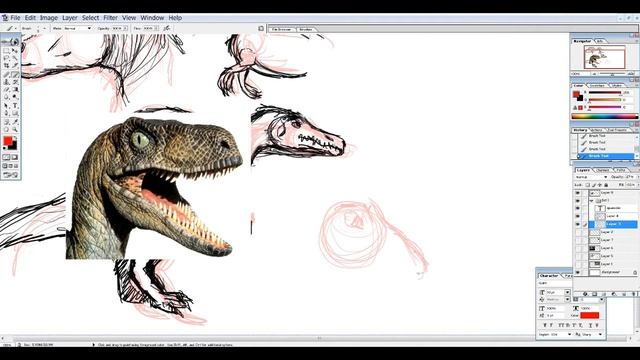Click delete layer trash icon
The image size is (640, 360).
(634, 293)
